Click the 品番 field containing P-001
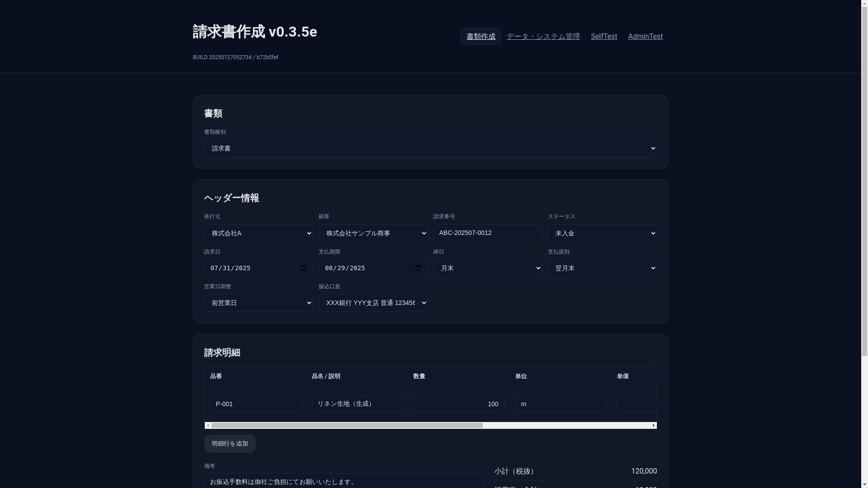Viewport: 868px width, 488px height. [x=255, y=404]
